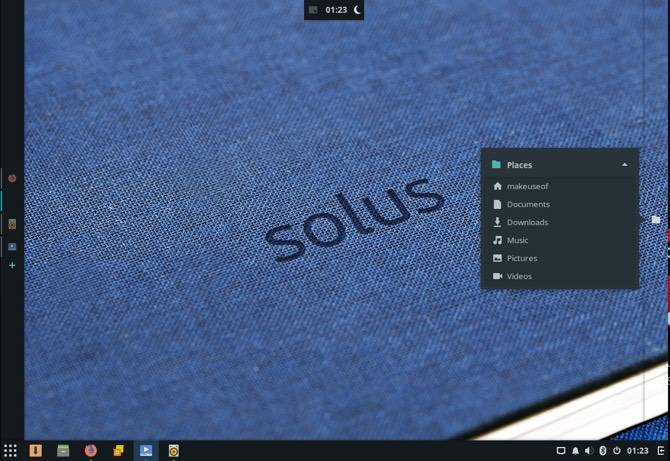The image size is (670, 461).
Task: Click the Places header label
Action: pos(519,164)
